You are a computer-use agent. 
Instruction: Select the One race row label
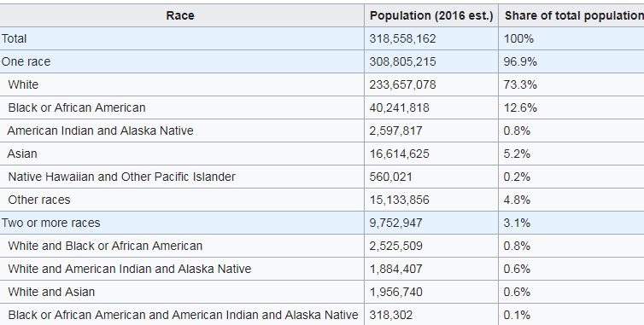click(26, 61)
